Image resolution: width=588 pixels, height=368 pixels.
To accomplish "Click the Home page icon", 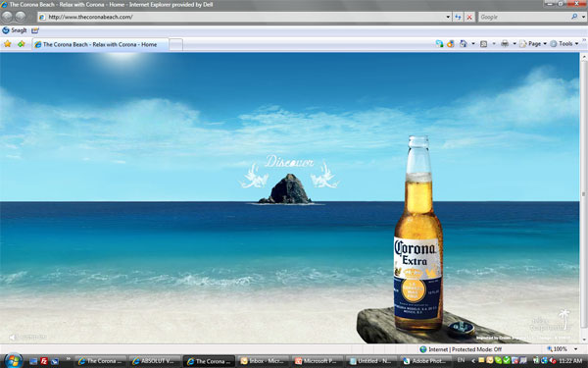I will [464, 44].
